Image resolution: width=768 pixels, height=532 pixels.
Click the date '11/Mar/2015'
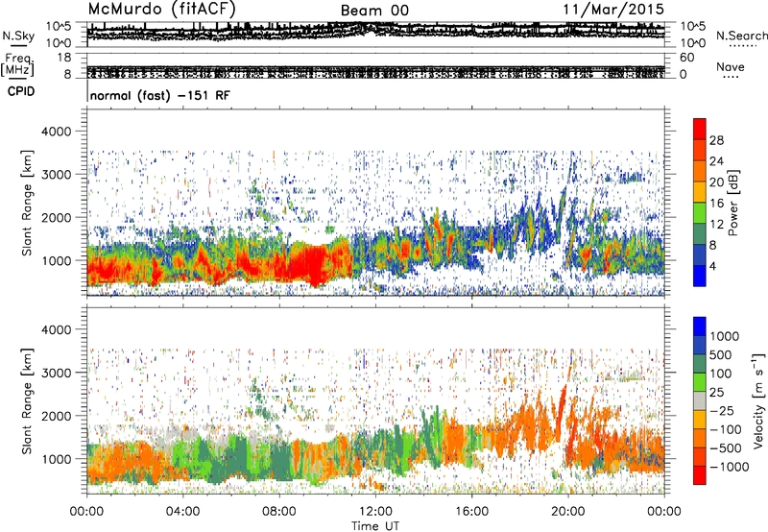pos(613,9)
